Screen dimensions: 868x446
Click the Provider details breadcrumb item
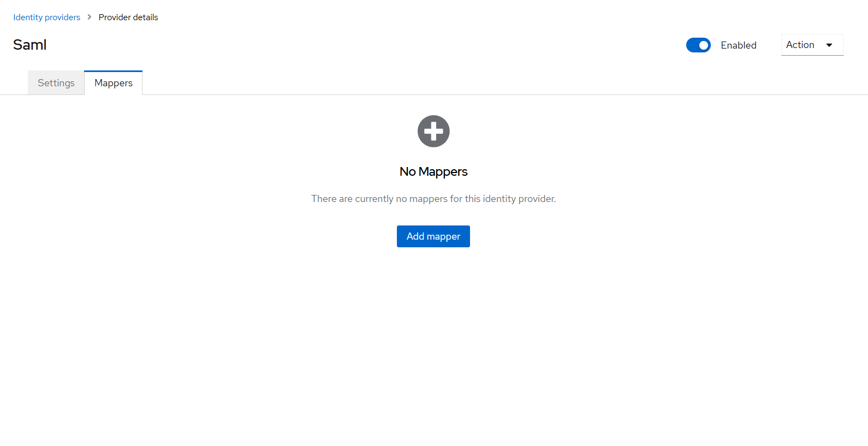click(128, 17)
